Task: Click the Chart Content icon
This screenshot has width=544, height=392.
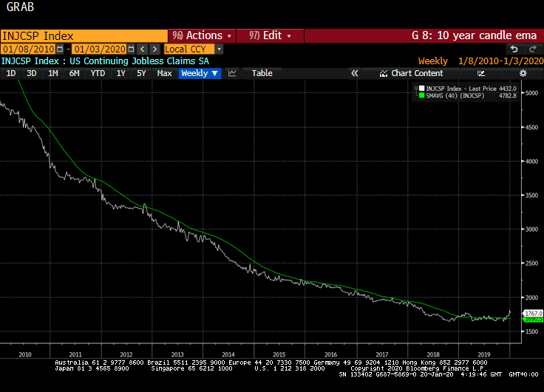Action: tap(383, 74)
